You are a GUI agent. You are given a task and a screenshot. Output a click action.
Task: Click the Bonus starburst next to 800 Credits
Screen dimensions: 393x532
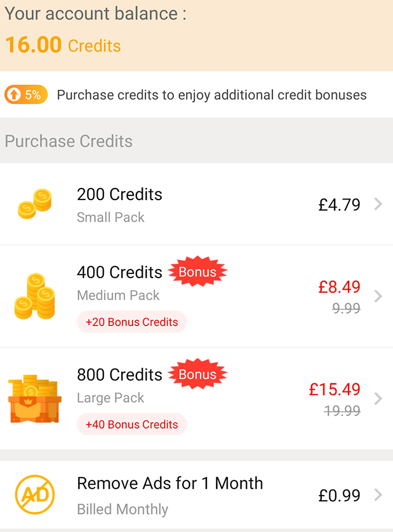click(x=198, y=374)
